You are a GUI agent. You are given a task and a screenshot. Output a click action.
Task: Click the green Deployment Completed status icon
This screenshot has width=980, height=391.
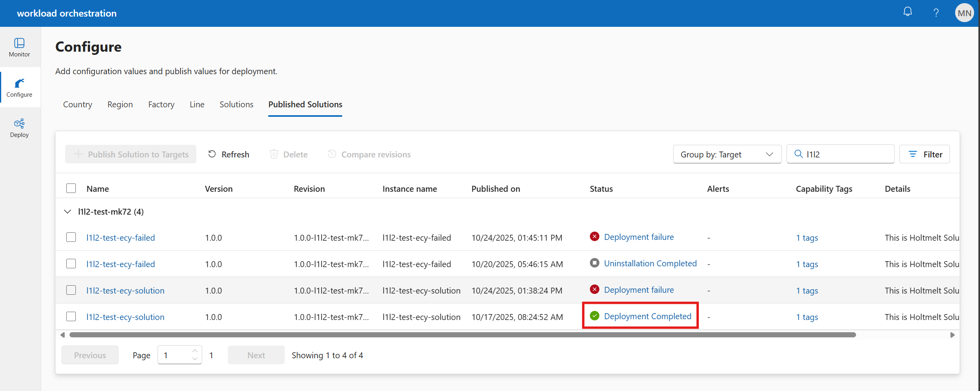[594, 316]
